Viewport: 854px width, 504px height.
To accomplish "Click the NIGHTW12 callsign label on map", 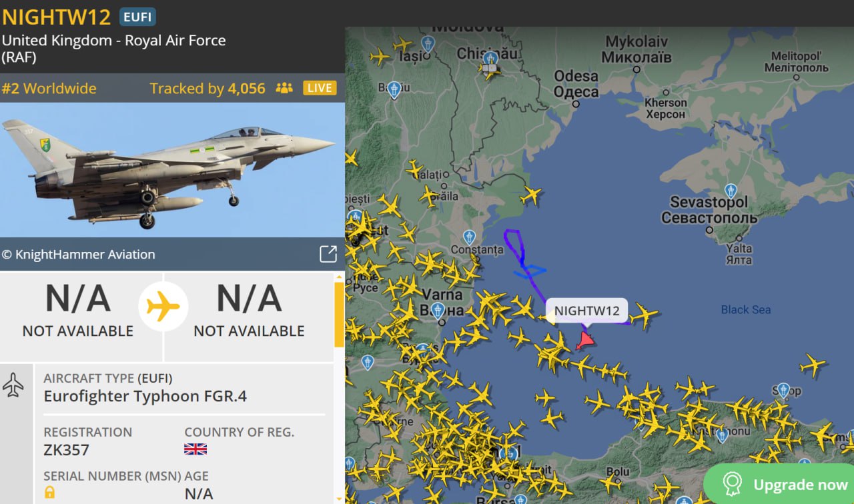I will 586,311.
